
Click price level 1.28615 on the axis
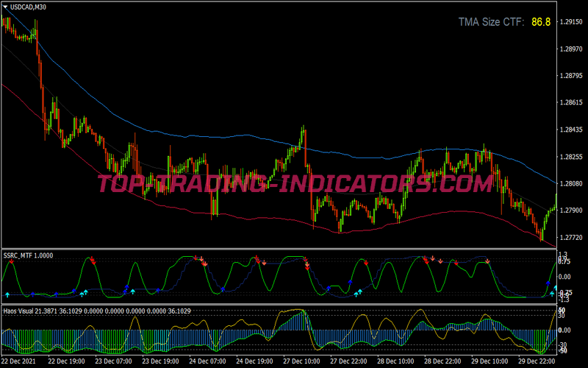point(571,102)
